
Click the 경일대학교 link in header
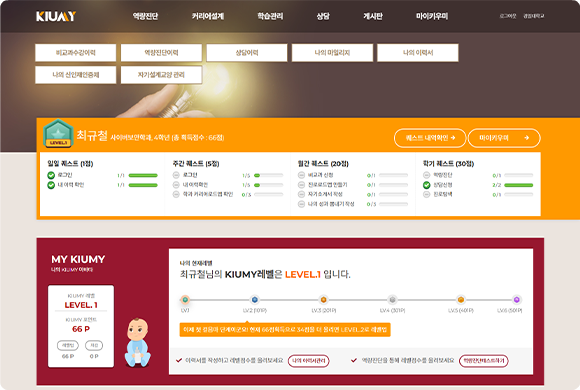tap(534, 16)
